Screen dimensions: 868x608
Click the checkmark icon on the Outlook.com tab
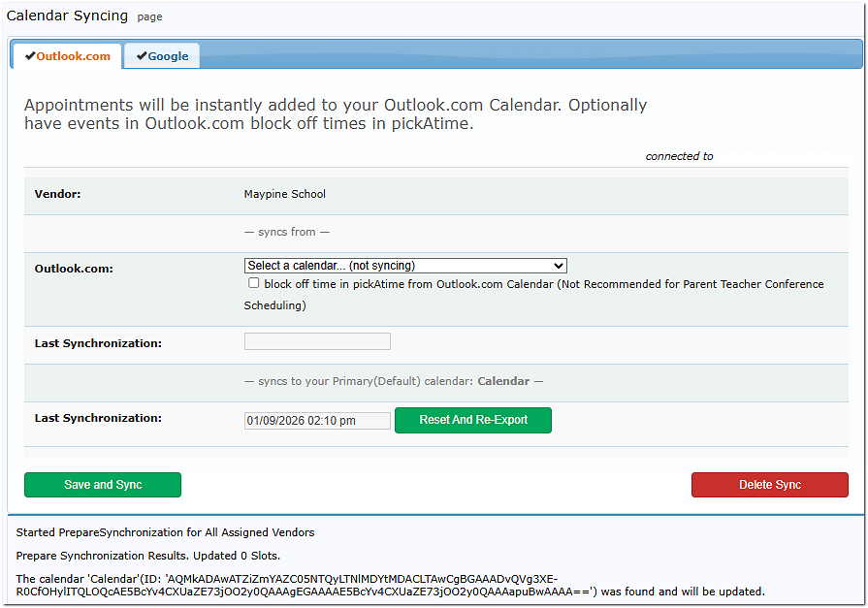tap(31, 56)
